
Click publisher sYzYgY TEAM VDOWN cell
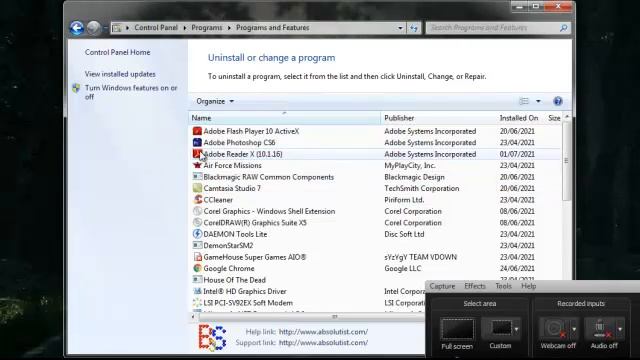point(420,257)
